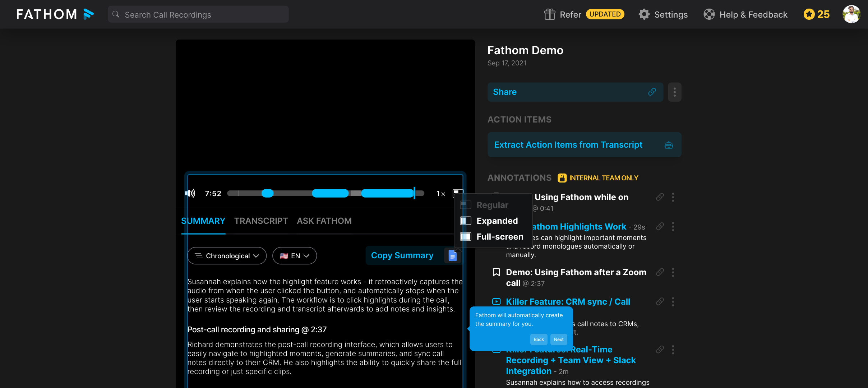868x388 pixels.
Task: Click Next in the tooltip
Action: tap(559, 339)
